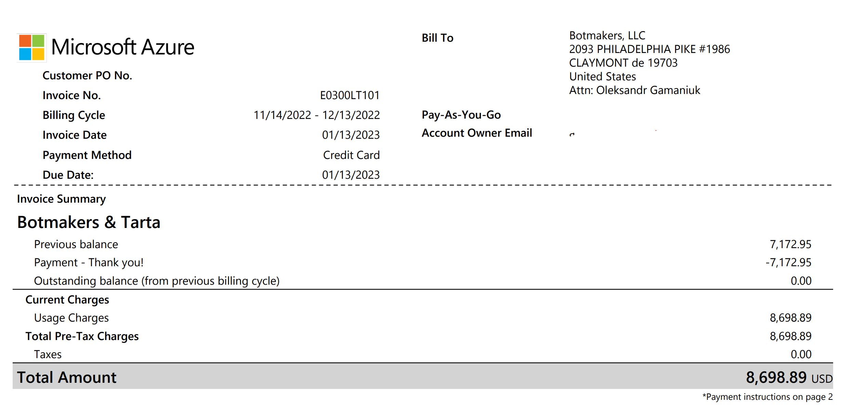The image size is (868, 420).
Task: Click the payment instructions footnote
Action: (x=767, y=397)
